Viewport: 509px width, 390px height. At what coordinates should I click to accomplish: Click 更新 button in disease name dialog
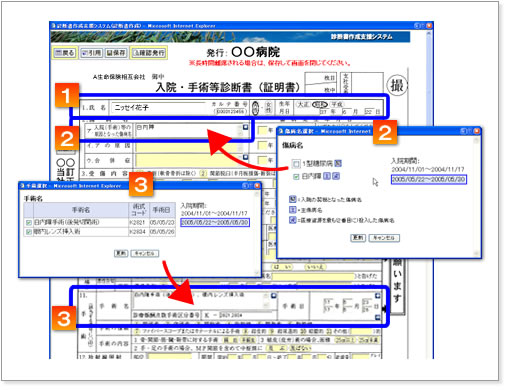(358, 238)
